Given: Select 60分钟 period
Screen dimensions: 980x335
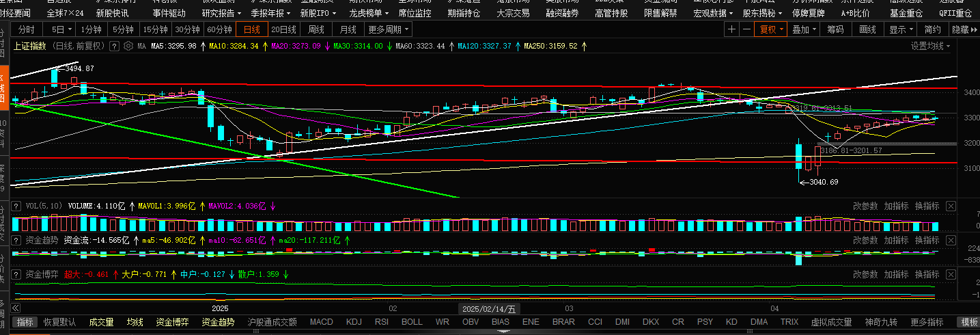Looking at the screenshot, I should coord(219,29).
